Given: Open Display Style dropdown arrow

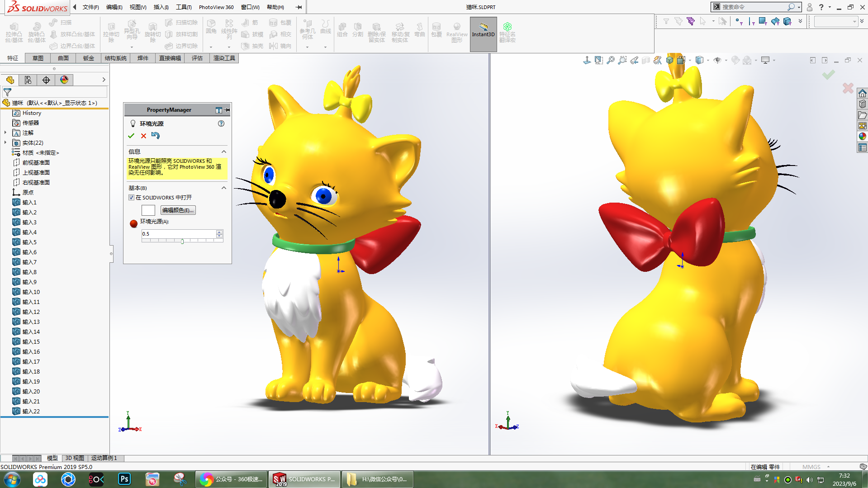Looking at the screenshot, I should 708,60.
